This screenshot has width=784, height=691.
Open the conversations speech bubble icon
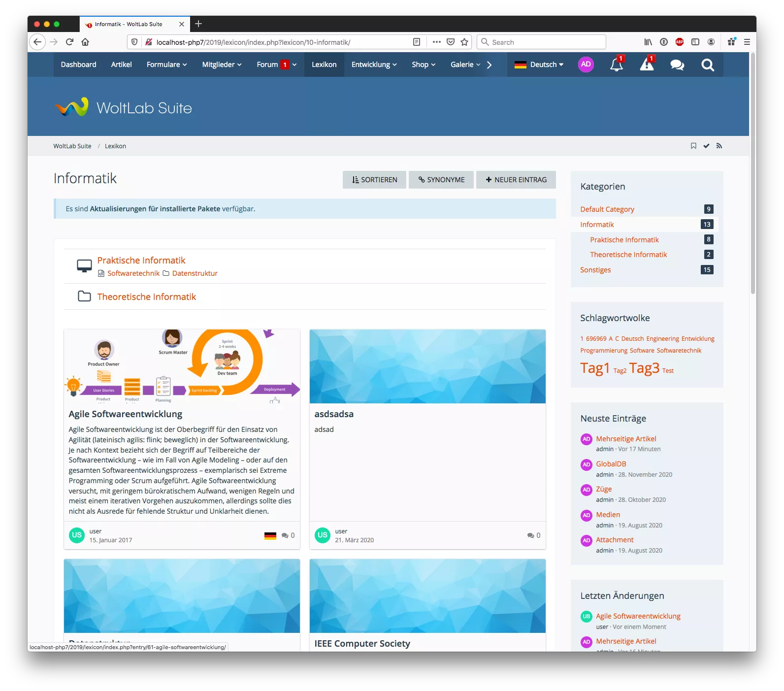677,65
